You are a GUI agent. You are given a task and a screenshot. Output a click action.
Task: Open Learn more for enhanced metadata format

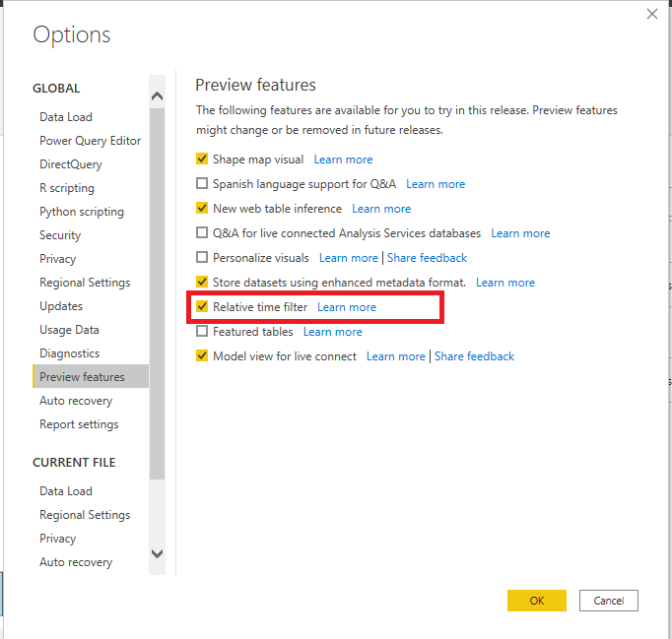click(505, 283)
